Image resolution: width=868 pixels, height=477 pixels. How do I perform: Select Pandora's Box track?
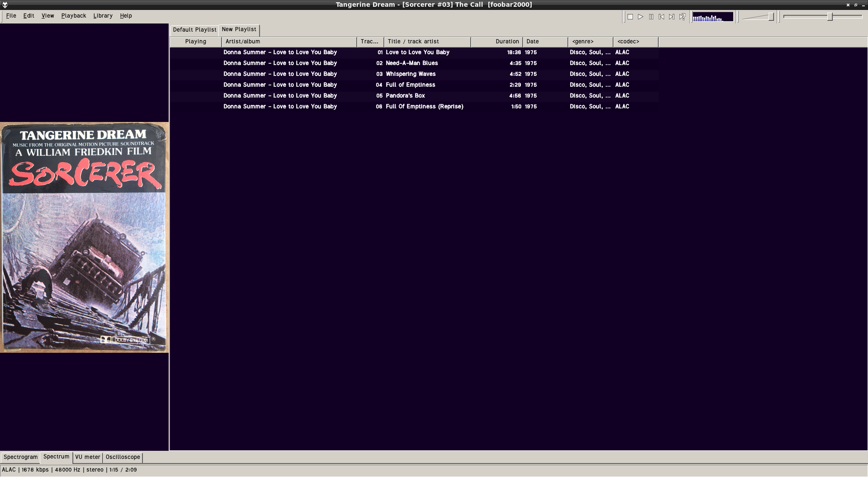[405, 96]
